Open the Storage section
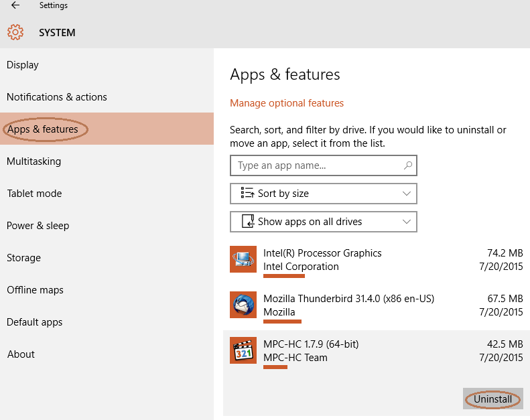Viewport: 530px width, 420px height. pos(24,258)
